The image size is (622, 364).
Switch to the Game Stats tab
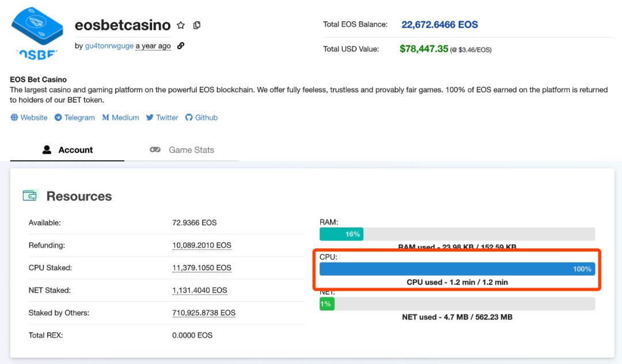coord(181,150)
